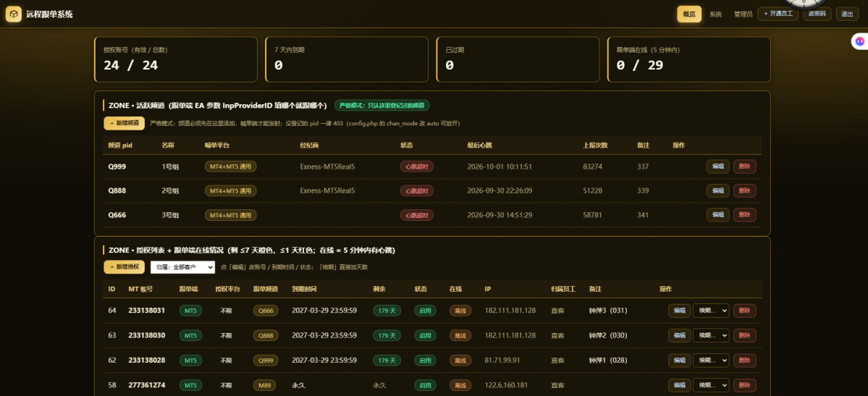The height and width of the screenshot is (396, 868).
Task: Expand 续期 dropdown for account 233138030
Action: pos(711,335)
